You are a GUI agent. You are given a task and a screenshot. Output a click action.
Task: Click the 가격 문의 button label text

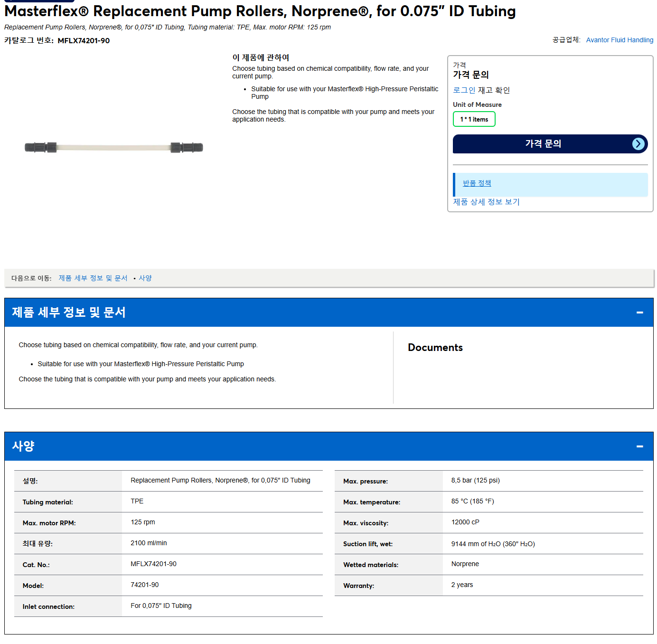coord(543,143)
